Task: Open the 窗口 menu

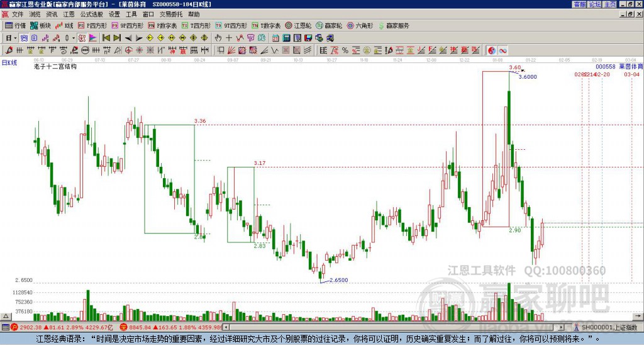Action: tap(148, 14)
